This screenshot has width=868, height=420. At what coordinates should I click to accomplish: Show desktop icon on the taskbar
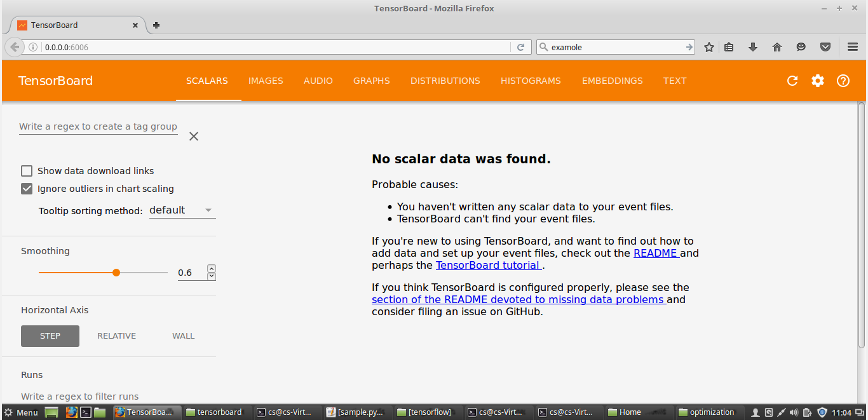point(52,412)
